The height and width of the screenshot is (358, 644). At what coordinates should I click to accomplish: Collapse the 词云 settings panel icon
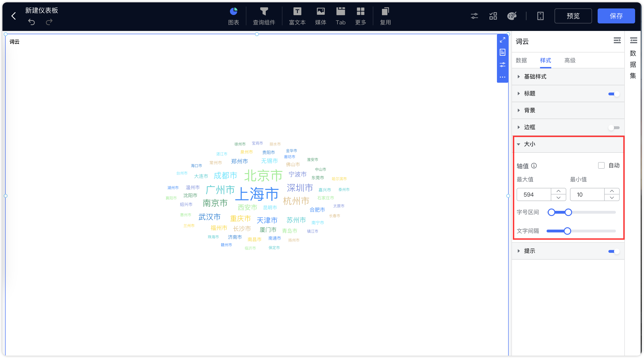click(617, 41)
